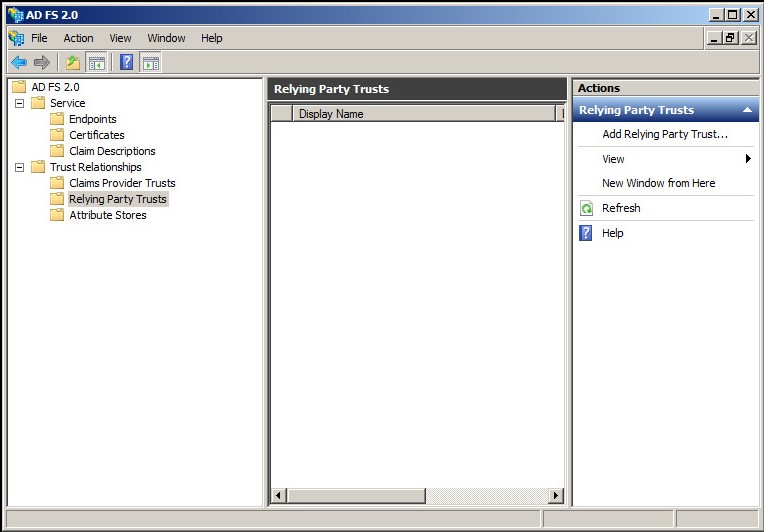The height and width of the screenshot is (532, 764).
Task: Select the Attribute Stores tree item
Action: pyautogui.click(x=108, y=215)
